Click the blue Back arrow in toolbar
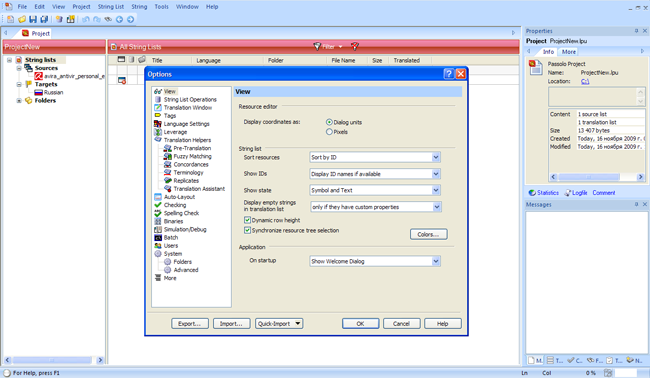 (x=119, y=19)
